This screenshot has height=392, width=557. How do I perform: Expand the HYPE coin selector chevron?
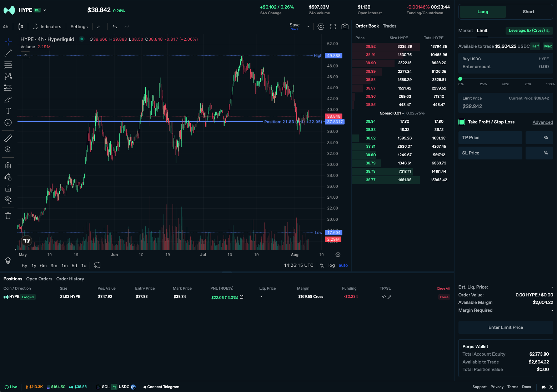pos(45,10)
